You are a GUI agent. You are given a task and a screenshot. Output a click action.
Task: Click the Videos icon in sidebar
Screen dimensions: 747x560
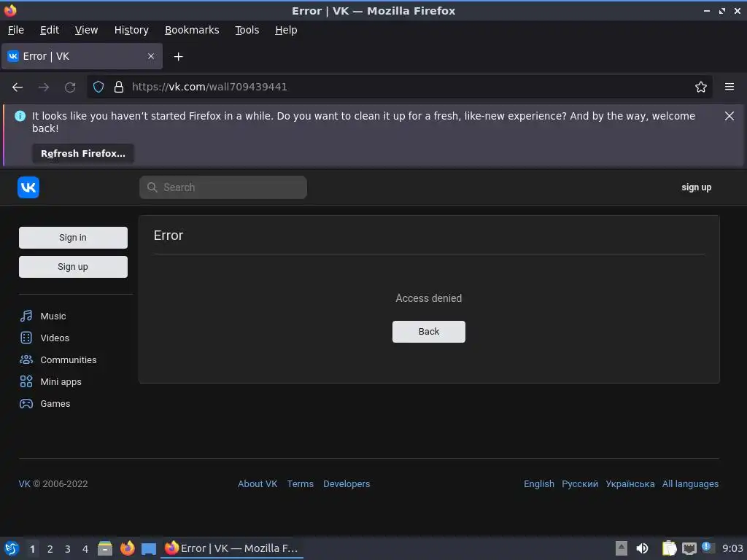point(26,338)
